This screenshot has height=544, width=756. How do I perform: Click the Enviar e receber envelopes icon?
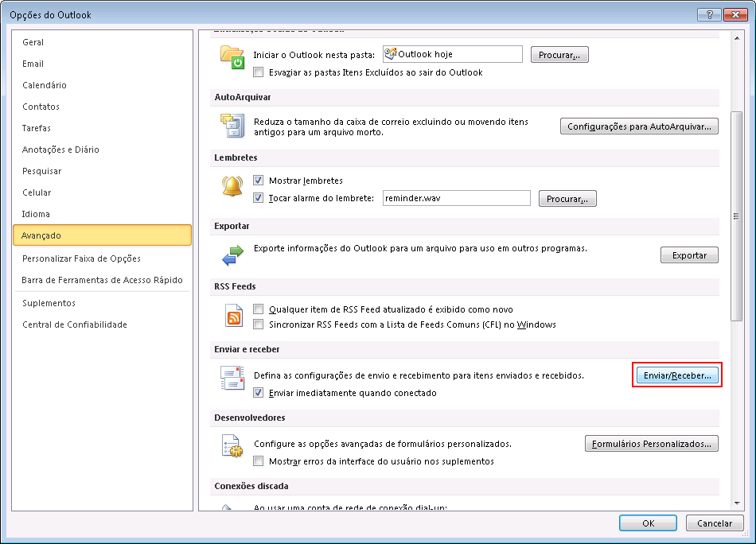coord(232,377)
